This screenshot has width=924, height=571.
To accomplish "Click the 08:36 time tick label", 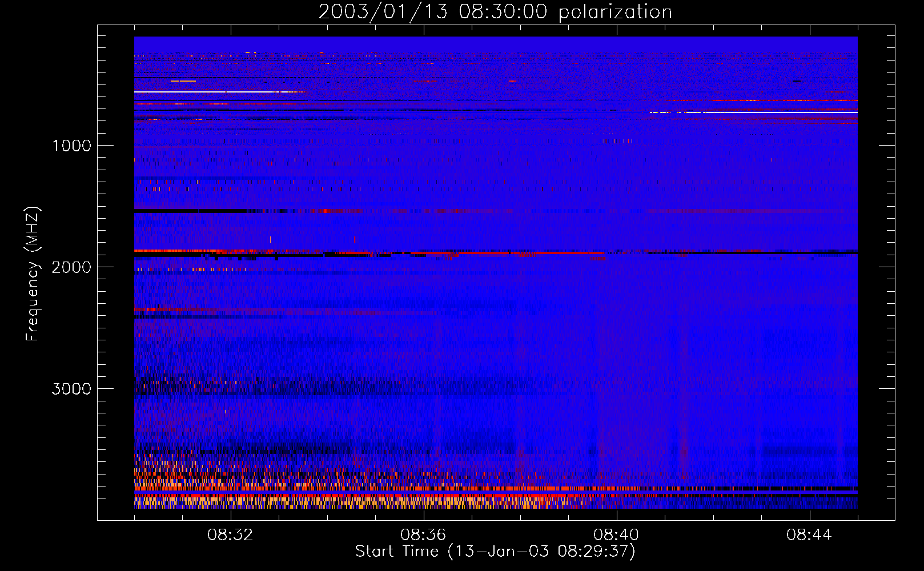I will coord(423,535).
